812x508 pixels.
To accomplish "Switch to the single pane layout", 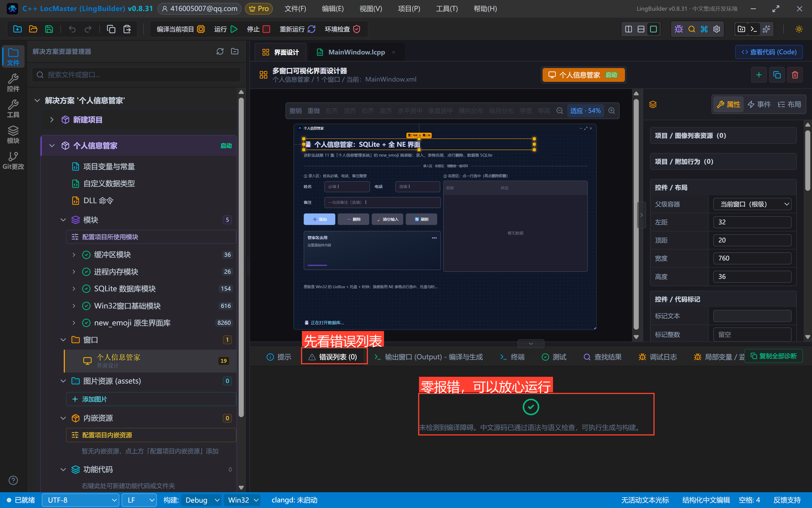I will [x=653, y=29].
